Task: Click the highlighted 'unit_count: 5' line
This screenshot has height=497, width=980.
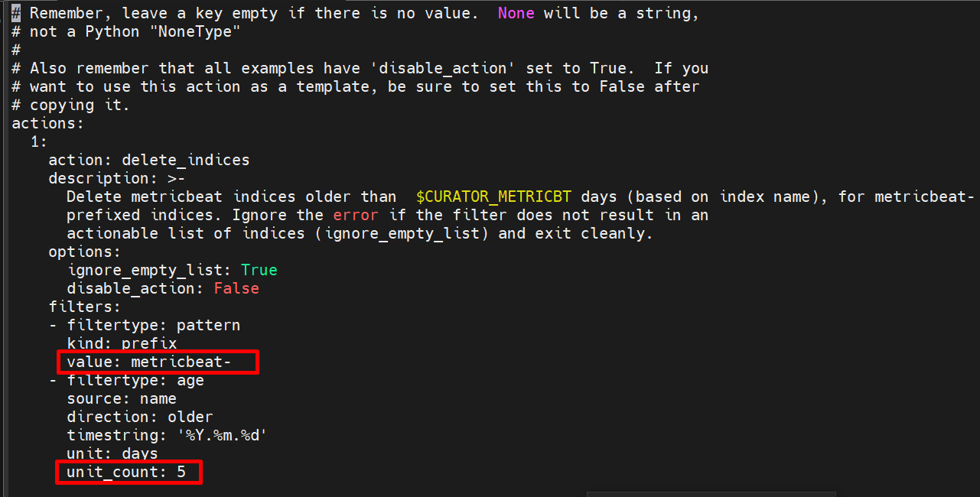Action: (127, 472)
